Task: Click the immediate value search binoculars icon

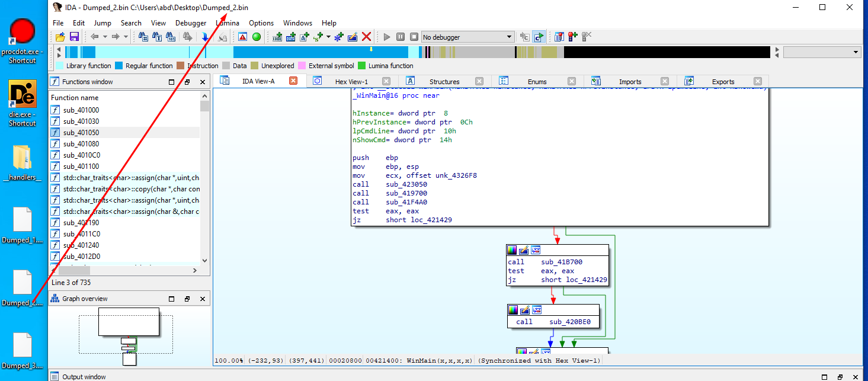Action: (143, 37)
